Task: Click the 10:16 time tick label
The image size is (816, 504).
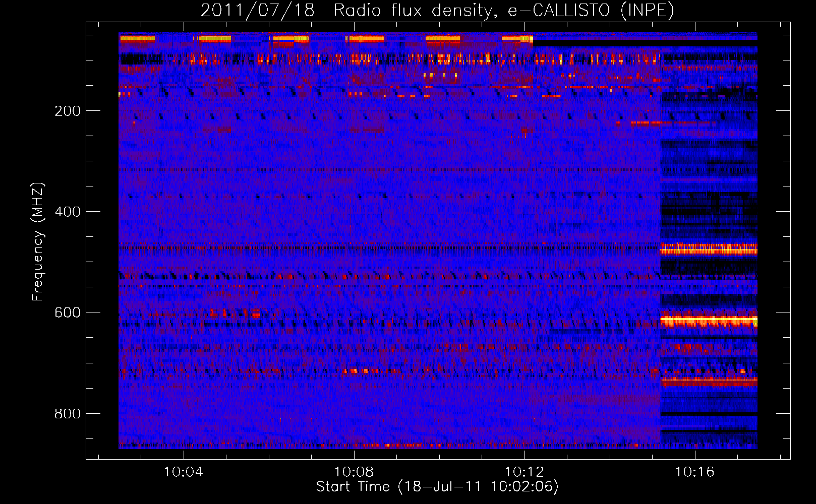Action: (x=695, y=472)
